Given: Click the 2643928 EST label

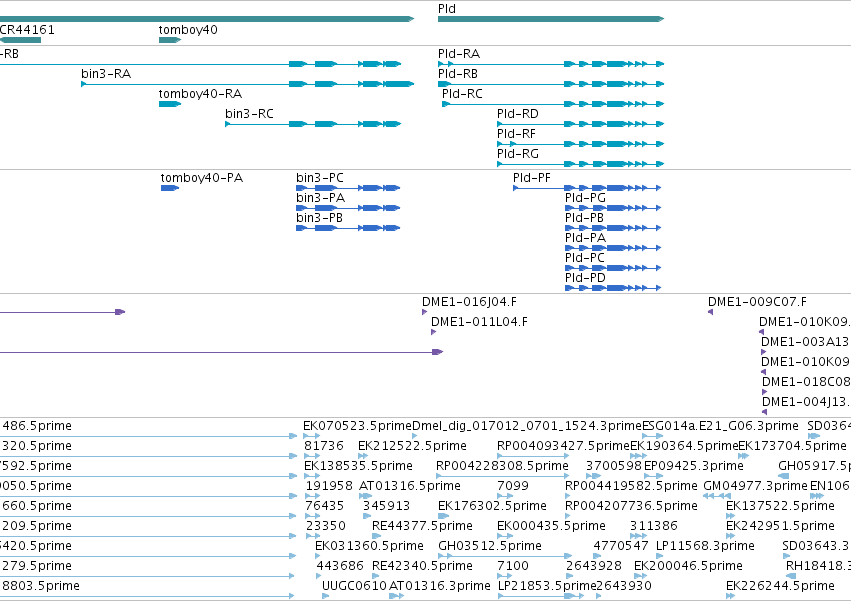Looking at the screenshot, I should tap(594, 567).
